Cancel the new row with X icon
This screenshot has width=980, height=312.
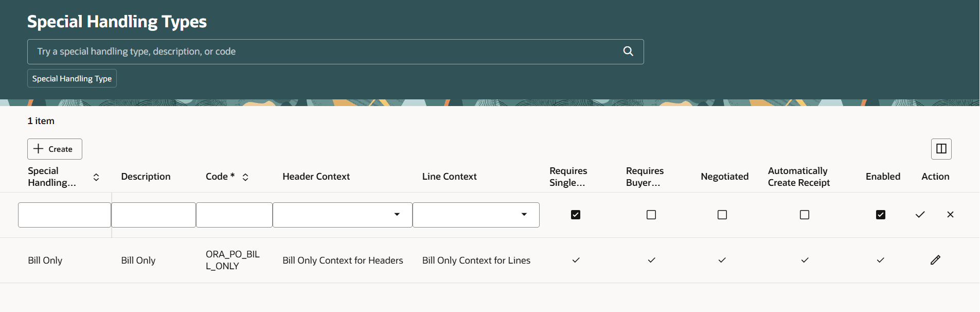[950, 215]
